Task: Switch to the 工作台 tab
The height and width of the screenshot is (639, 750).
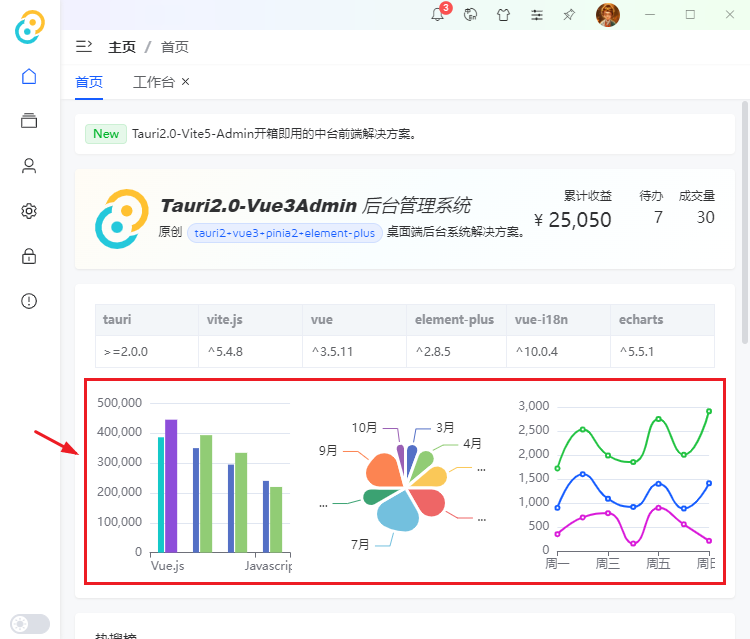Action: (x=154, y=82)
